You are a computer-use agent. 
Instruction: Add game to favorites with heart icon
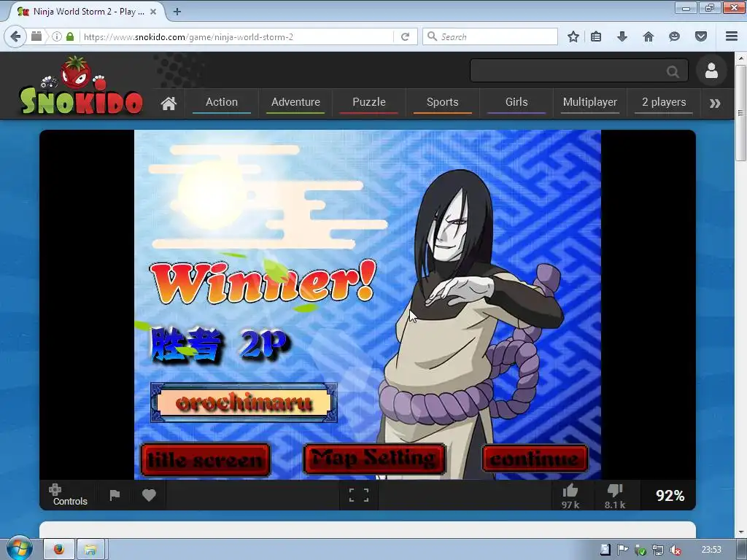pyautogui.click(x=149, y=495)
